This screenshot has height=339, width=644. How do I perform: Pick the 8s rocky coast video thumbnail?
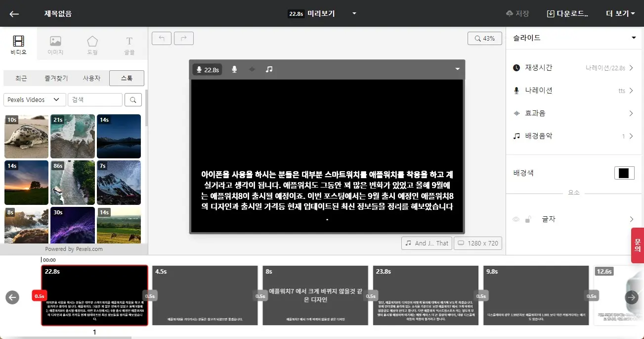coord(26,225)
